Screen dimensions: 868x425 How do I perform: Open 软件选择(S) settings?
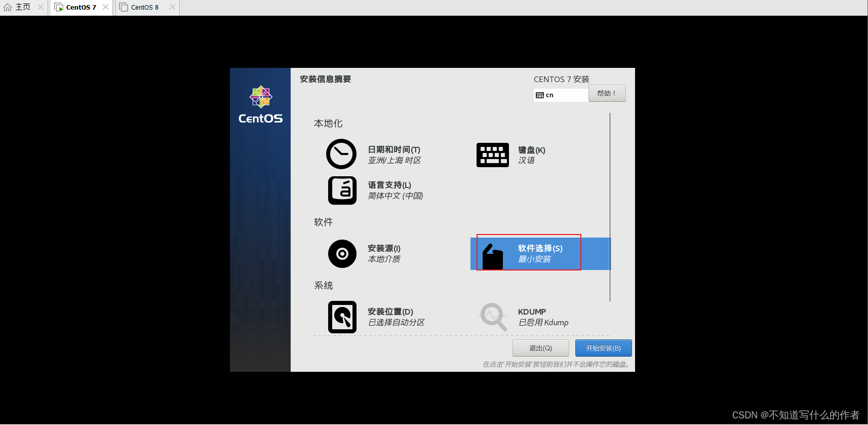(540, 249)
